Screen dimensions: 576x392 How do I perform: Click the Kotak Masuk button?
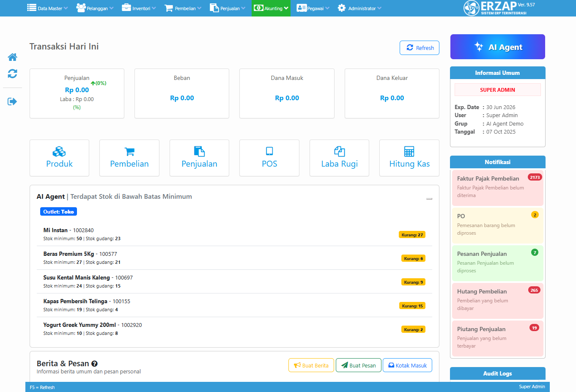tap(407, 365)
